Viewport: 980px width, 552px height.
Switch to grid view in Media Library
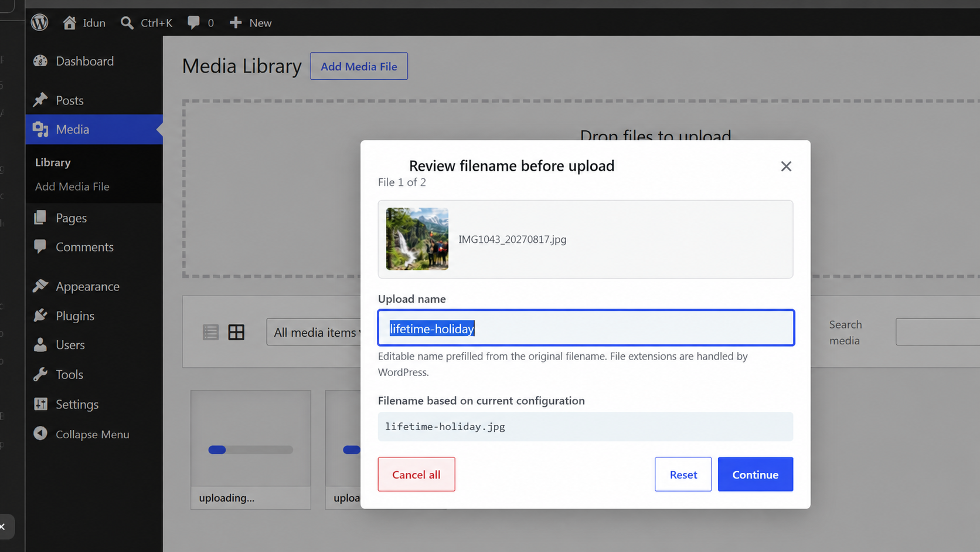pyautogui.click(x=236, y=332)
